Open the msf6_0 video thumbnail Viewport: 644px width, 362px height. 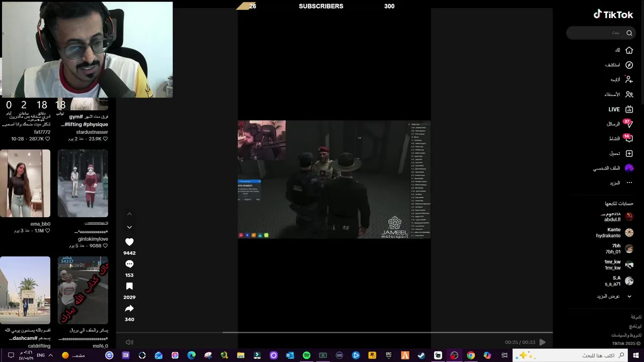point(83,290)
